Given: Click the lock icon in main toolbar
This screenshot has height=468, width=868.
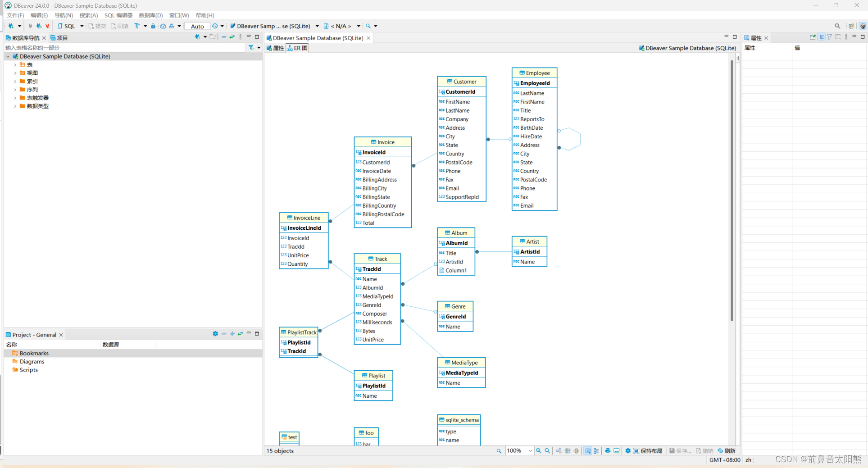Looking at the screenshot, I should [153, 26].
